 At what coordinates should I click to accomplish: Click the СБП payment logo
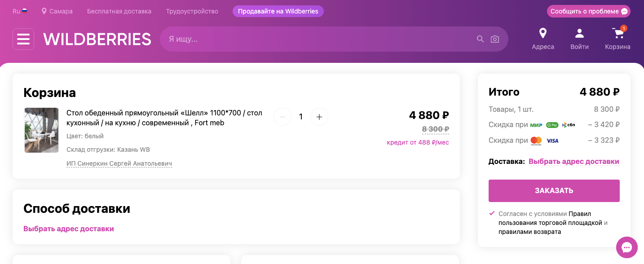click(568, 125)
